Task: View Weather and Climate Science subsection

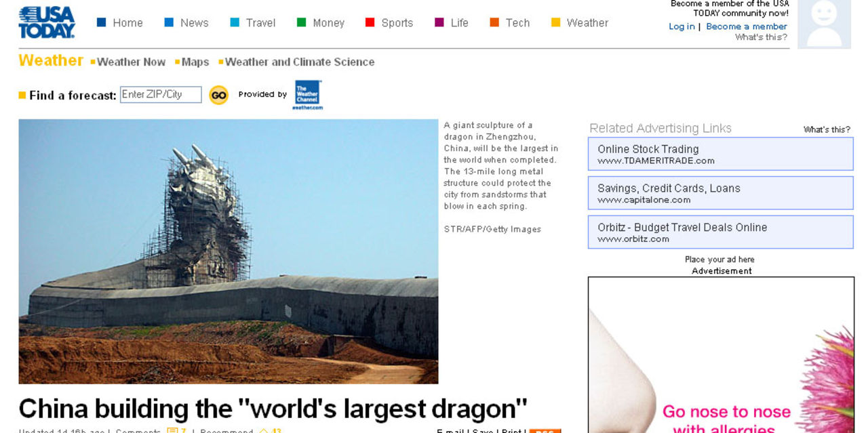Action: [300, 62]
